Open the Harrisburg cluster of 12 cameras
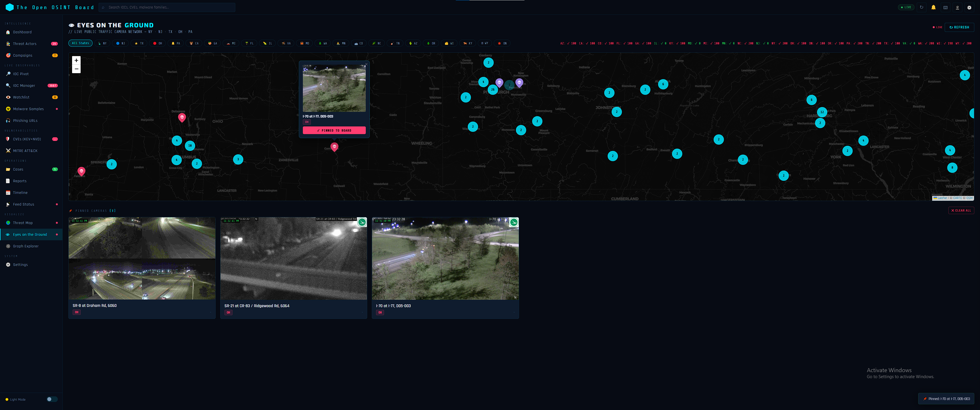 tap(822, 112)
